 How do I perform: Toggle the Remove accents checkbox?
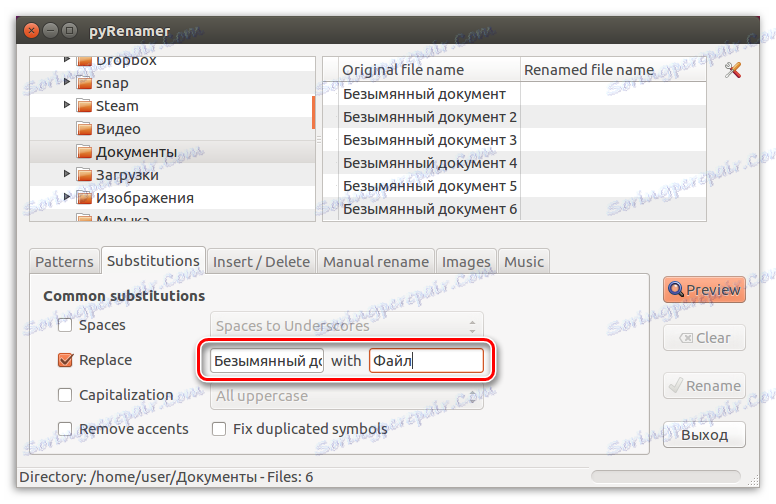click(x=65, y=429)
